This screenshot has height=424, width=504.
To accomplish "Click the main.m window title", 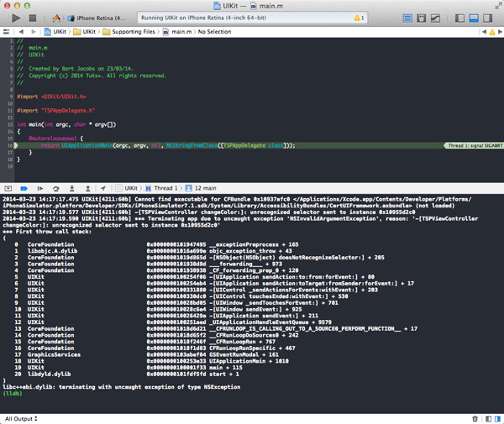I will point(267,6).
